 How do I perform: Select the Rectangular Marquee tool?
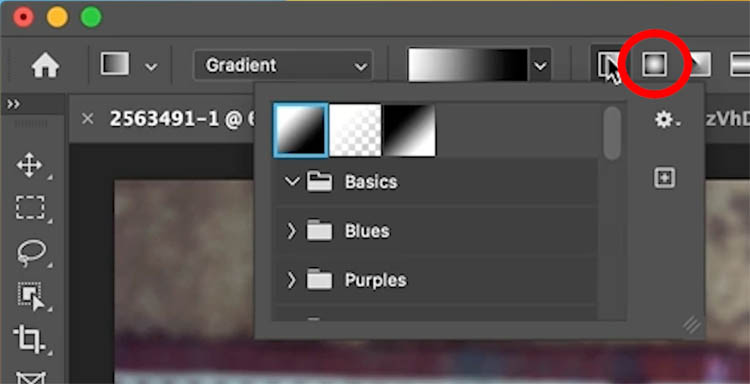pyautogui.click(x=31, y=208)
